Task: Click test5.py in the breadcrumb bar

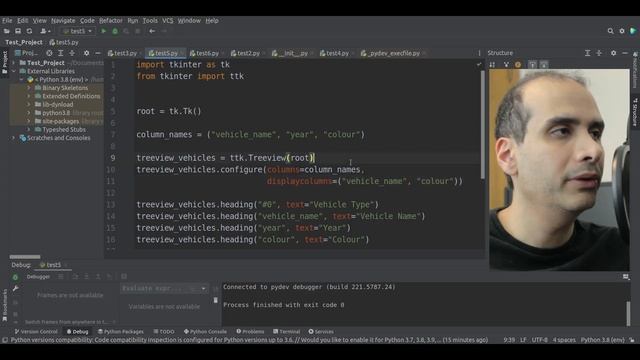Action: pyautogui.click(x=64, y=42)
